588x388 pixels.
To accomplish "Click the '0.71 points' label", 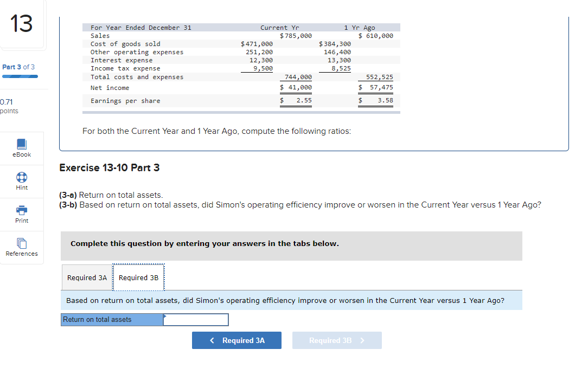I will 9,106.
